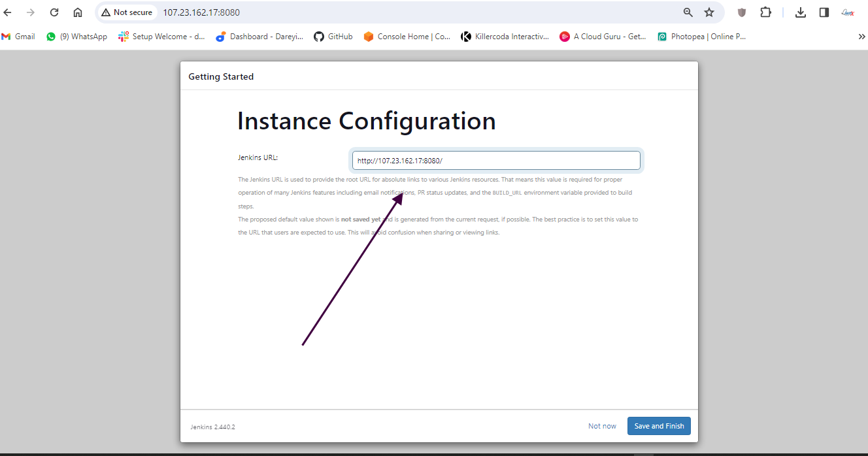Screen dimensions: 868x456
Task: Expand the hidden bookmarks chevron
Action: coord(861,37)
